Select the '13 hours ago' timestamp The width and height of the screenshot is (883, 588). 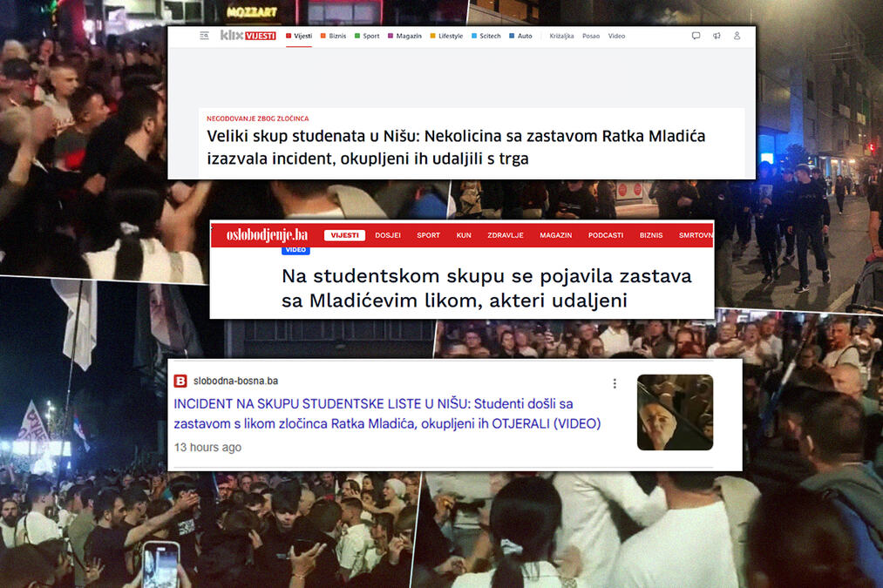tap(207, 448)
